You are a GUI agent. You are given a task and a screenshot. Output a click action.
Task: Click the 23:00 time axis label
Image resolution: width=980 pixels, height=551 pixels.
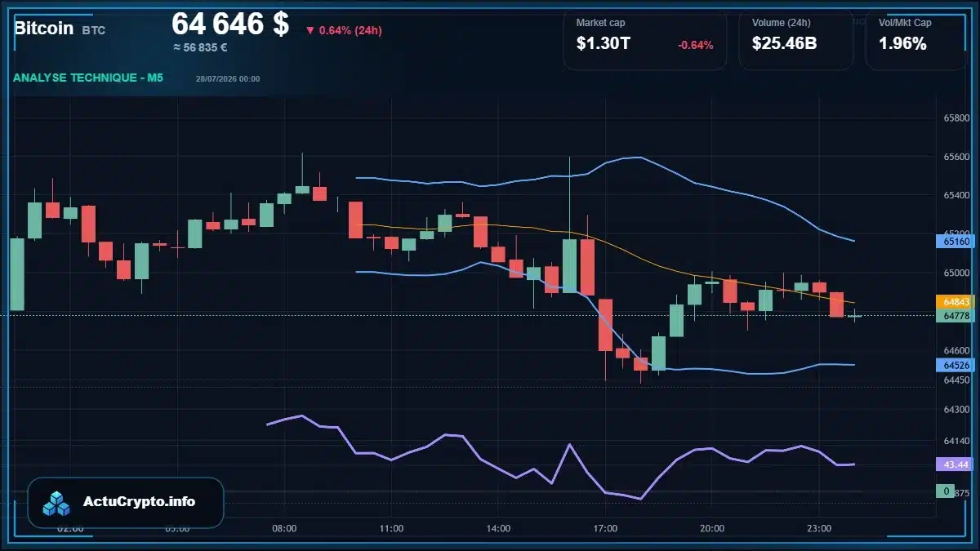point(819,529)
